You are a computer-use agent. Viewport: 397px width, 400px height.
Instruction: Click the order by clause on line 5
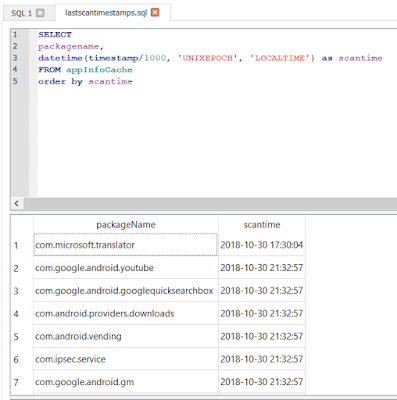click(60, 81)
